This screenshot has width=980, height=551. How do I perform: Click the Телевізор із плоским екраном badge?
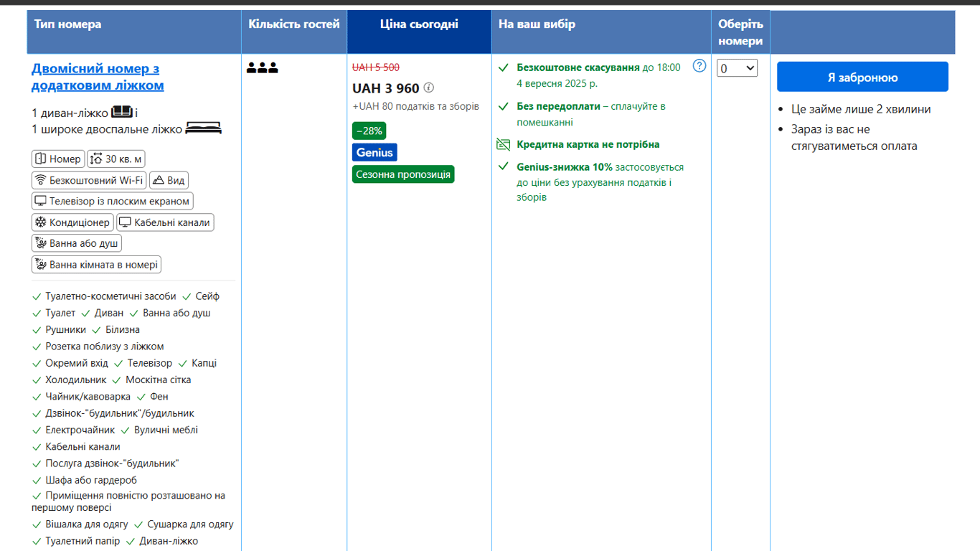(x=113, y=202)
